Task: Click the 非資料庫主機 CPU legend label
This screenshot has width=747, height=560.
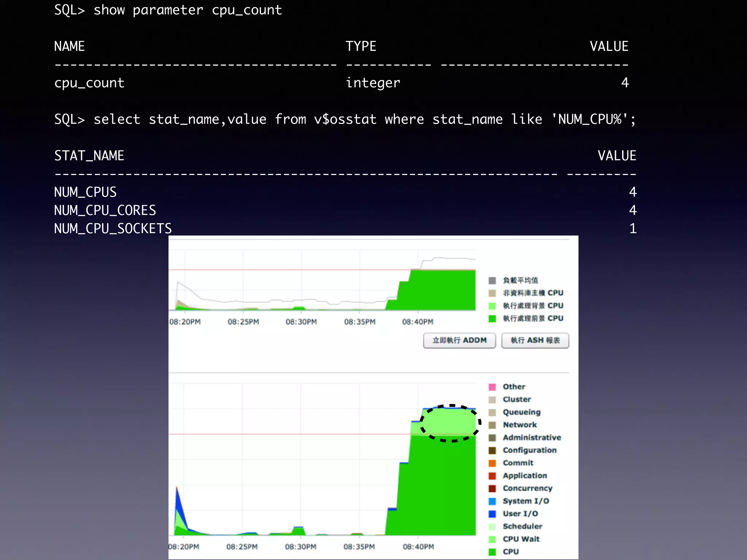Action: pyautogui.click(x=533, y=293)
